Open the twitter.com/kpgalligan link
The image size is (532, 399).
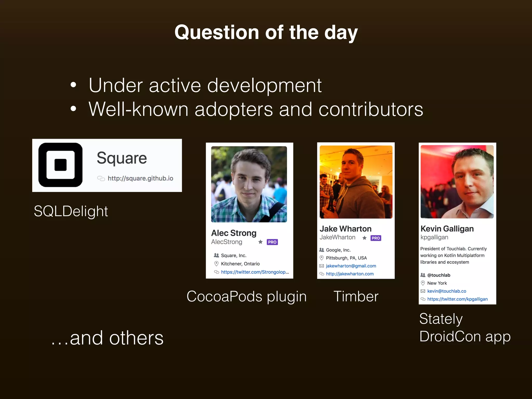coord(457,299)
